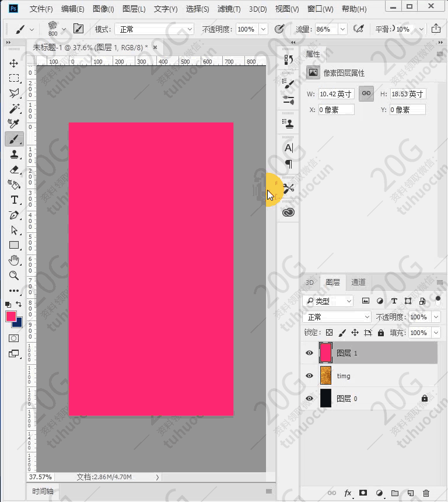
Task: Open the Clone Source panel icon
Action: tap(288, 124)
